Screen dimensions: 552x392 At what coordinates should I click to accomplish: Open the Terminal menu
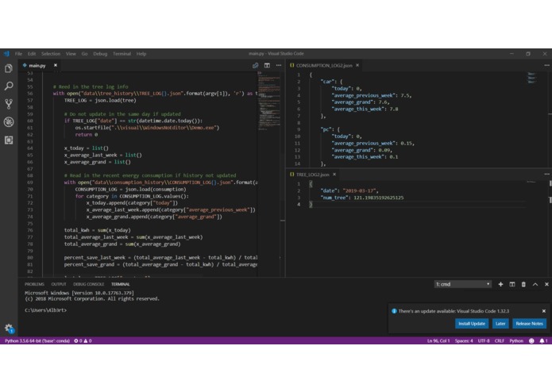(122, 54)
